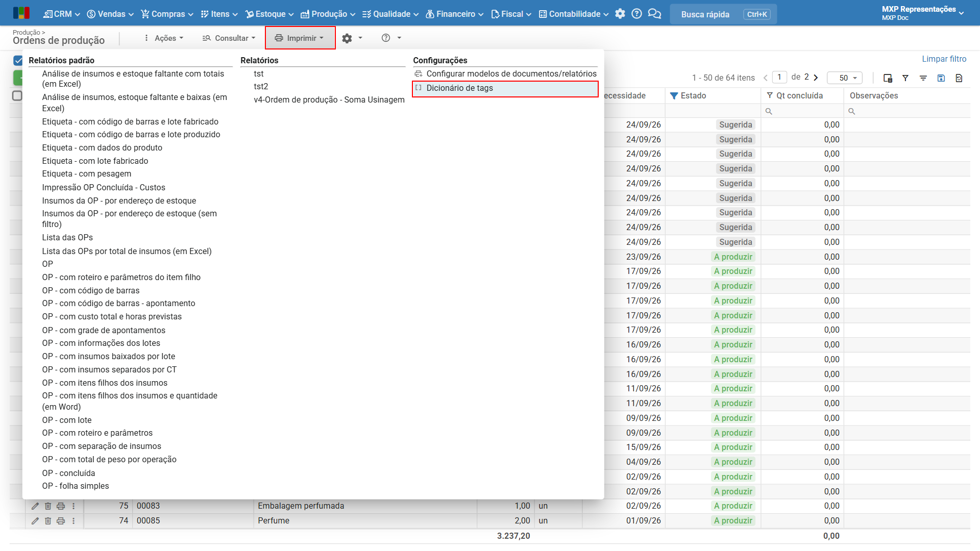Open the chat messages icon
Screen dimensions: 980x551
[654, 14]
